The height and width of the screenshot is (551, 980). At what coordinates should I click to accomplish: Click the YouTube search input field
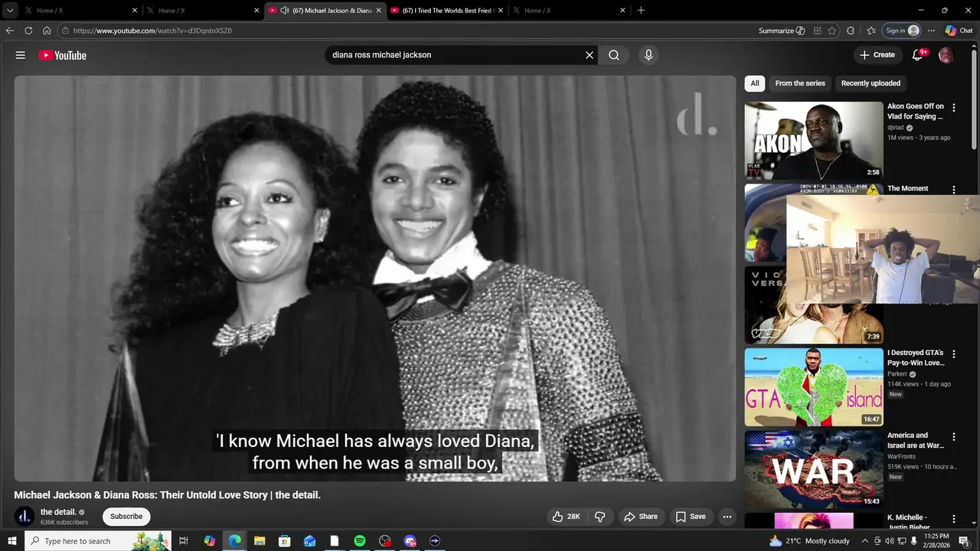(456, 55)
